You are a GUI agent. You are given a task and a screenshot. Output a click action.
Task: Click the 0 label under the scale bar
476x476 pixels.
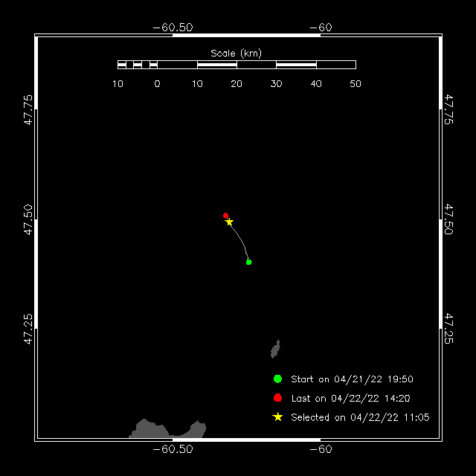(x=157, y=84)
